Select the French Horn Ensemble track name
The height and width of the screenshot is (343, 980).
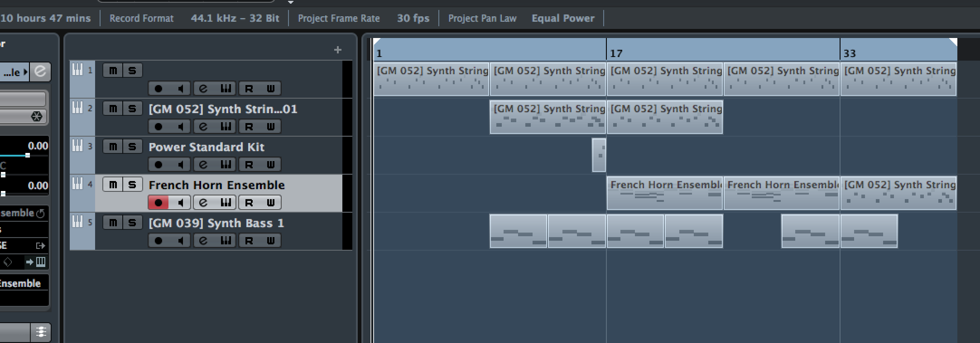216,185
